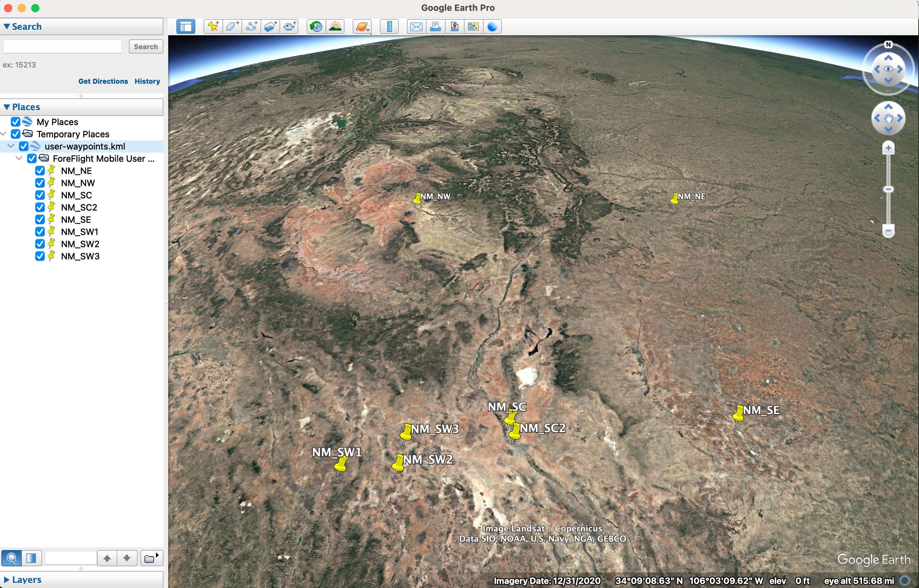Viewport: 919px width, 588px height.
Task: Uncheck the Temporary Places checkbox
Action: (16, 134)
